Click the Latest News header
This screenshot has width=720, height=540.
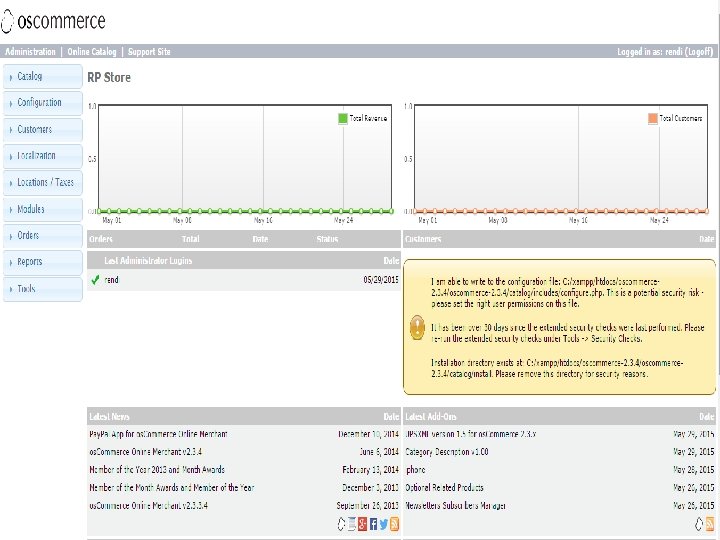tap(109, 416)
